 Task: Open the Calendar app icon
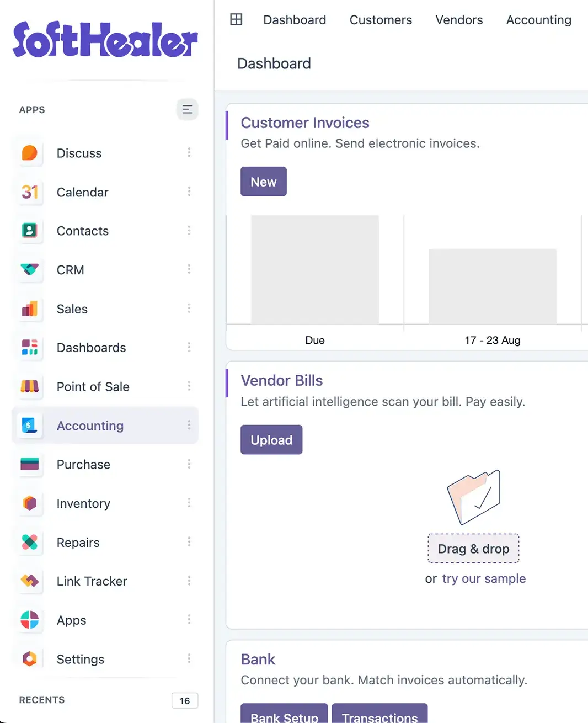30,192
